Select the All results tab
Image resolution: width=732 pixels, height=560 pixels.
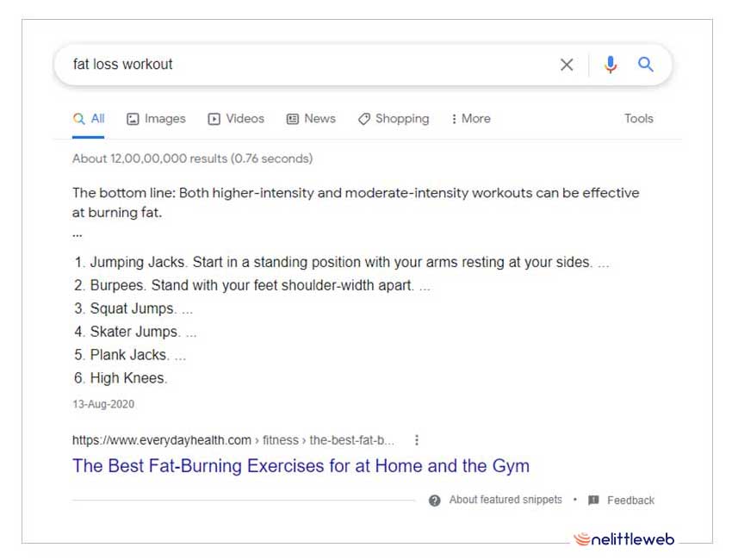pos(90,119)
